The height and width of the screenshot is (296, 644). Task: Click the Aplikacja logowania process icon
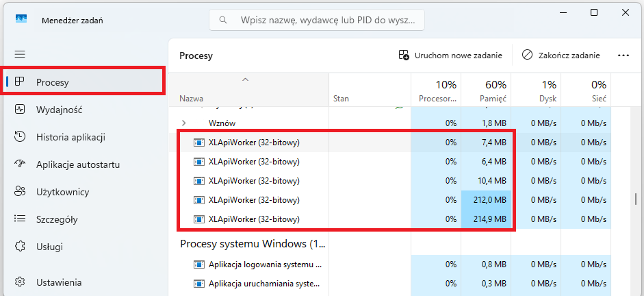pos(198,264)
